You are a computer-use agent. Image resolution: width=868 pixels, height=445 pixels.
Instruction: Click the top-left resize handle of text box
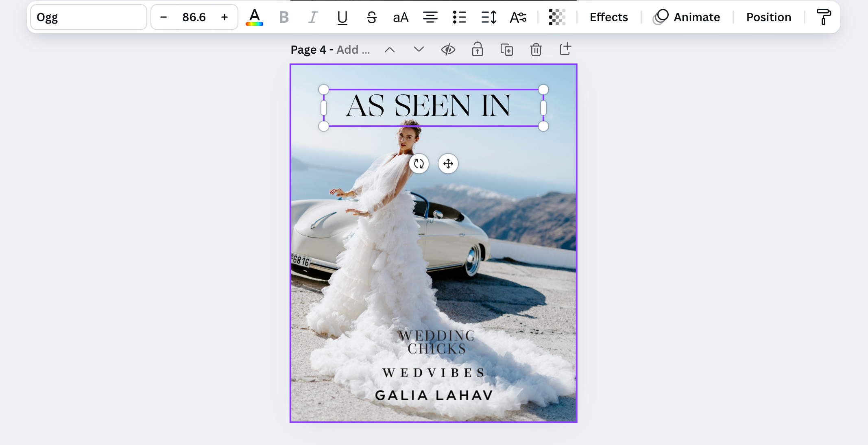[323, 89]
